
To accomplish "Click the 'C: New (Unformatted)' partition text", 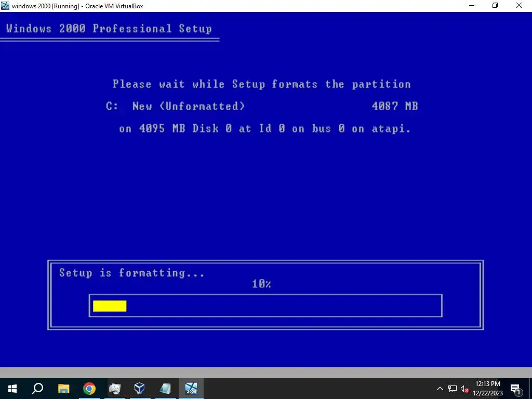I will (x=175, y=106).
